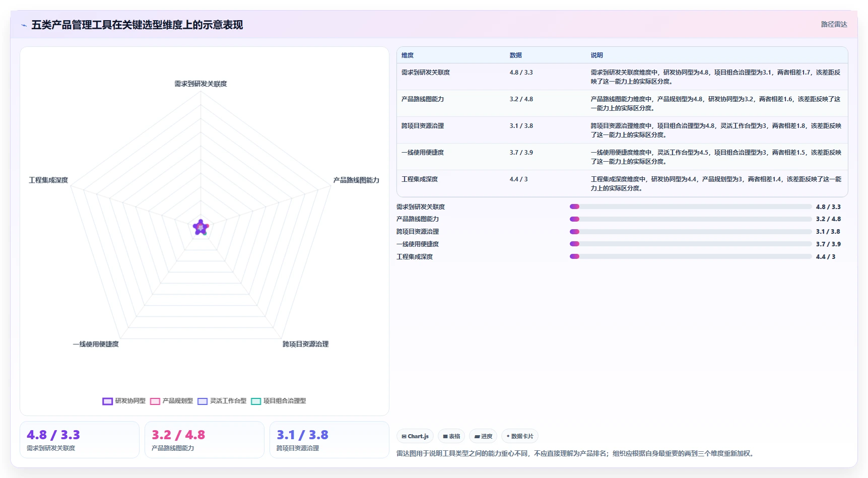Click the 数据 column header

click(x=515, y=55)
